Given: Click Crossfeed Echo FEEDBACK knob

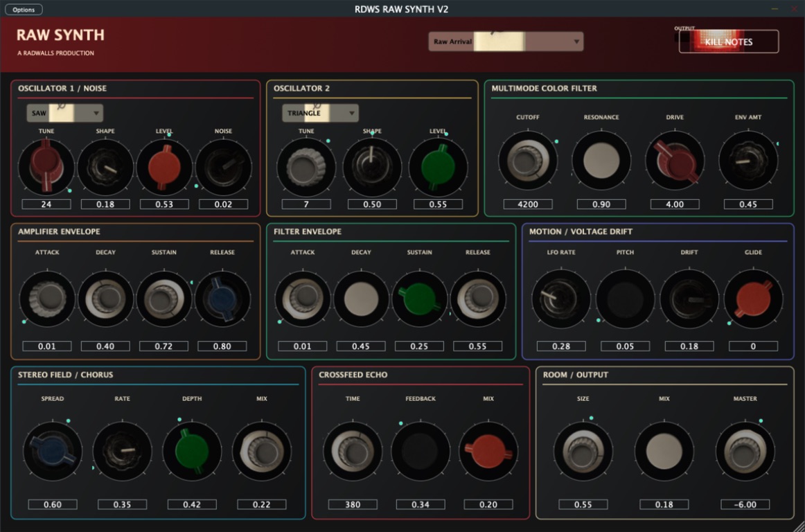Looking at the screenshot, I should pos(421,452).
